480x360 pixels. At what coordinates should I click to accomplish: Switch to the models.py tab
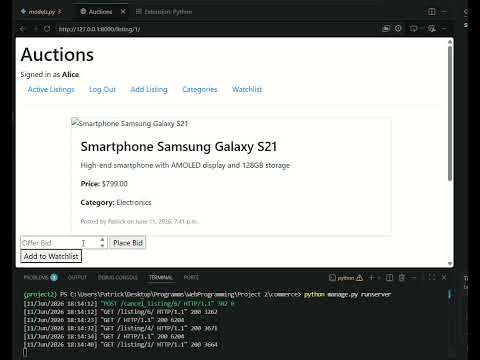coord(41,12)
